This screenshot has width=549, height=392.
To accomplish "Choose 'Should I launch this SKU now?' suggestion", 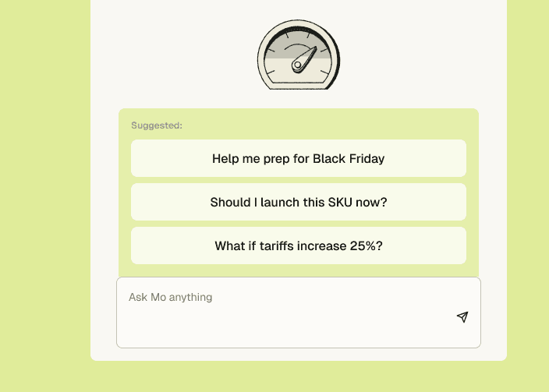I will pos(298,202).
